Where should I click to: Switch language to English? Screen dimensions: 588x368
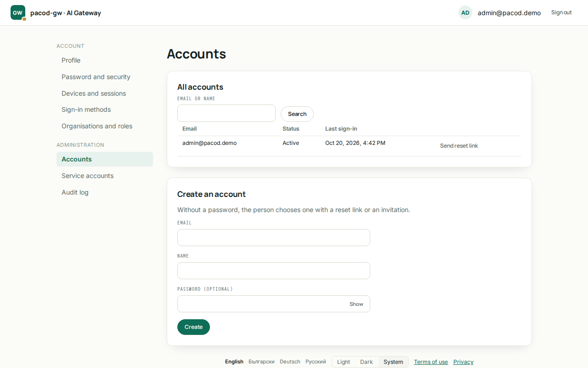(234, 362)
